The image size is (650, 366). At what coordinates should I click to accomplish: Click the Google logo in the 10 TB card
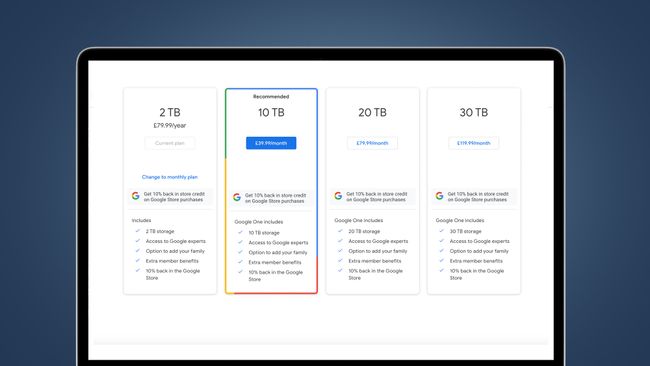237,197
